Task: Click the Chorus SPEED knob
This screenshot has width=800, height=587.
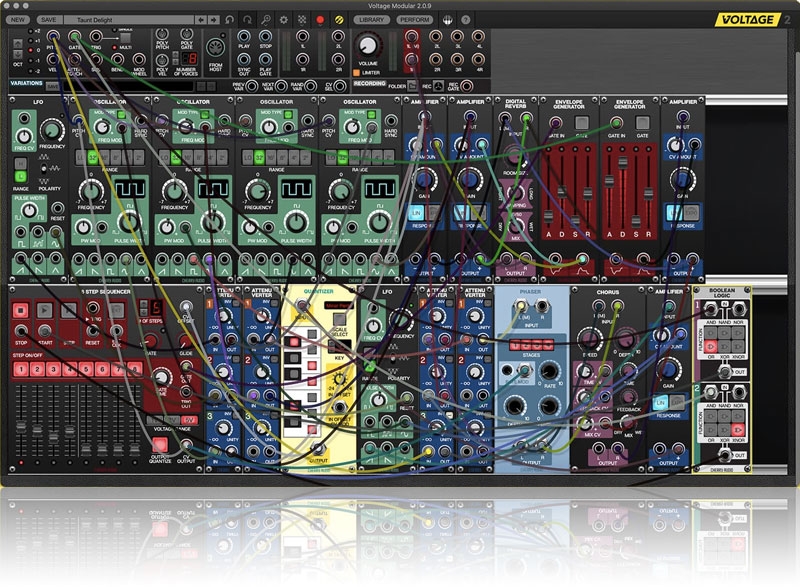Action: coord(589,339)
